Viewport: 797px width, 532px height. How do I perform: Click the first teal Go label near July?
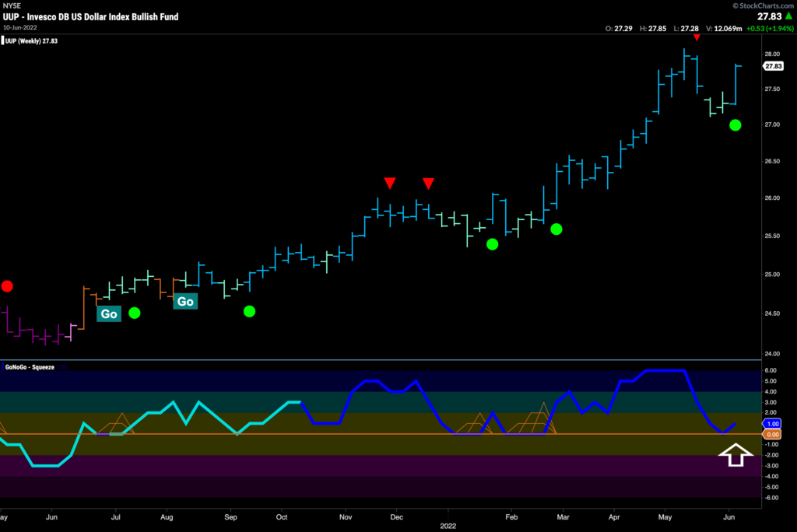coord(109,313)
